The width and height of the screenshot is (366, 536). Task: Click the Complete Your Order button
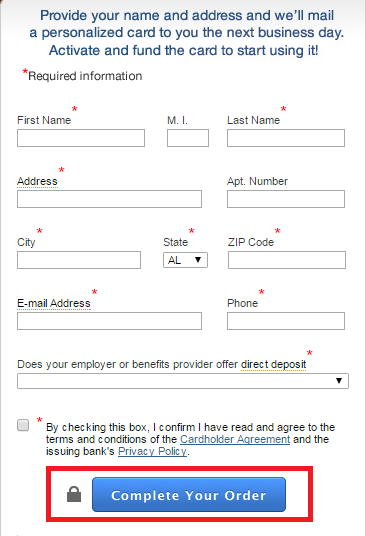coord(189,495)
